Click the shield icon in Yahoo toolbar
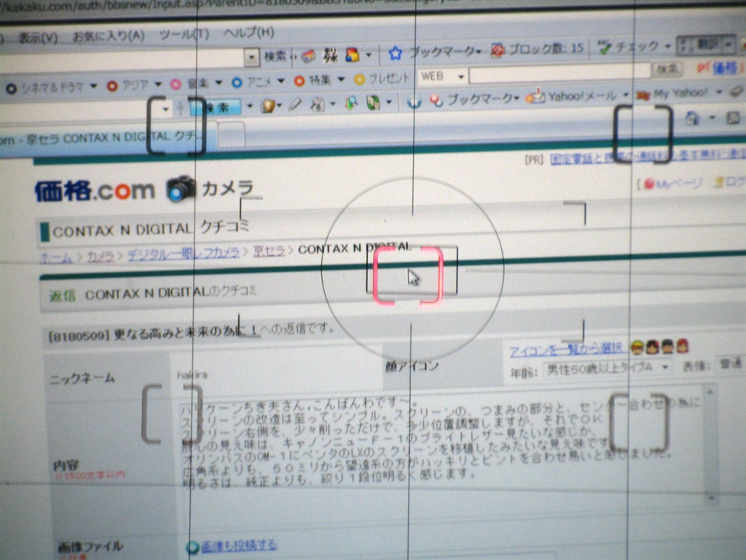The width and height of the screenshot is (746, 560). point(268,106)
